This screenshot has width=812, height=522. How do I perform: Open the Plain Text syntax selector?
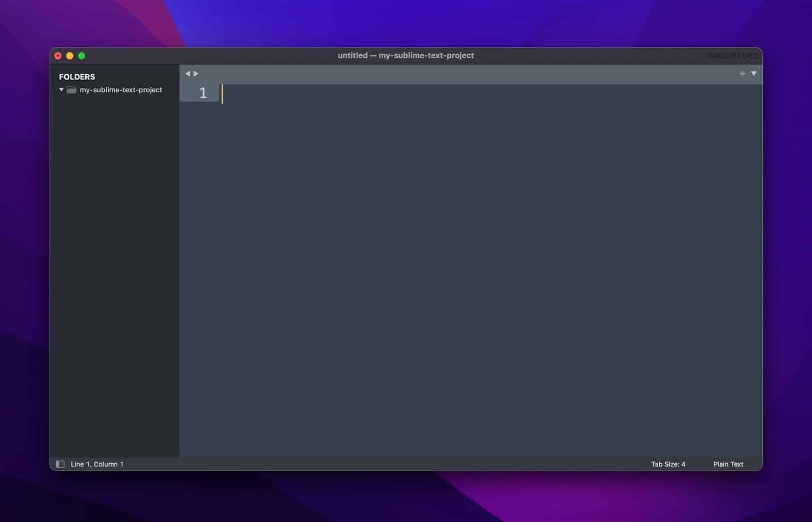click(728, 464)
